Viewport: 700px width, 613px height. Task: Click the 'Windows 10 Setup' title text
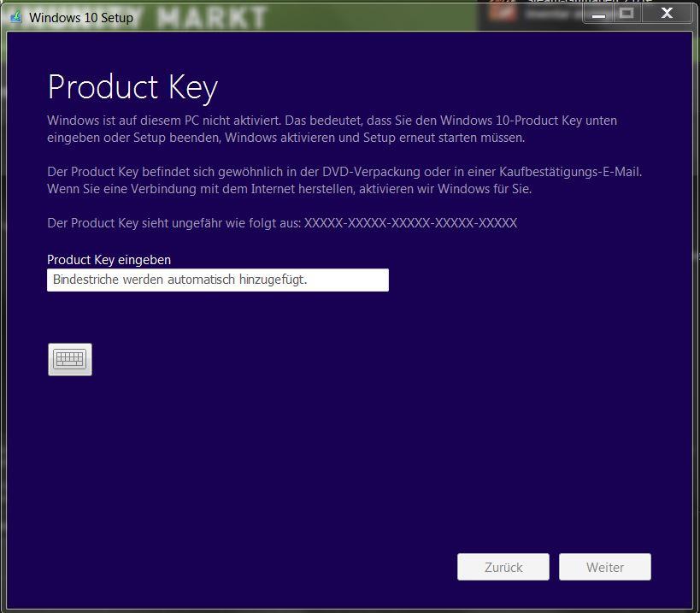(x=81, y=17)
